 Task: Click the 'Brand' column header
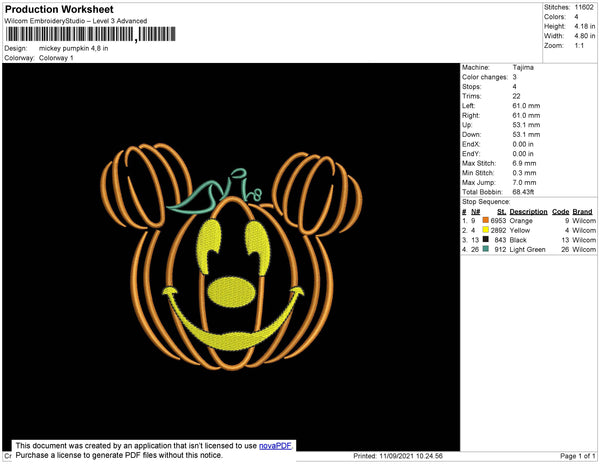[x=582, y=212]
